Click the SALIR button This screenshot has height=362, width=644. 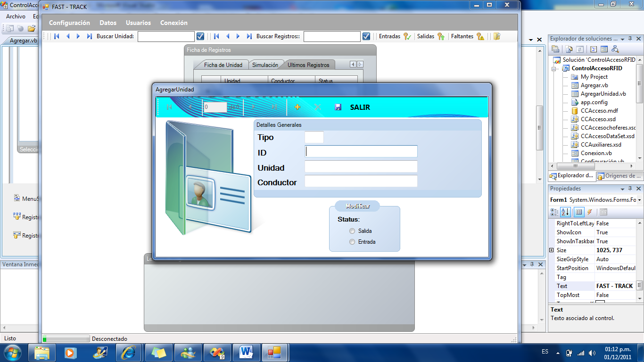point(360,107)
